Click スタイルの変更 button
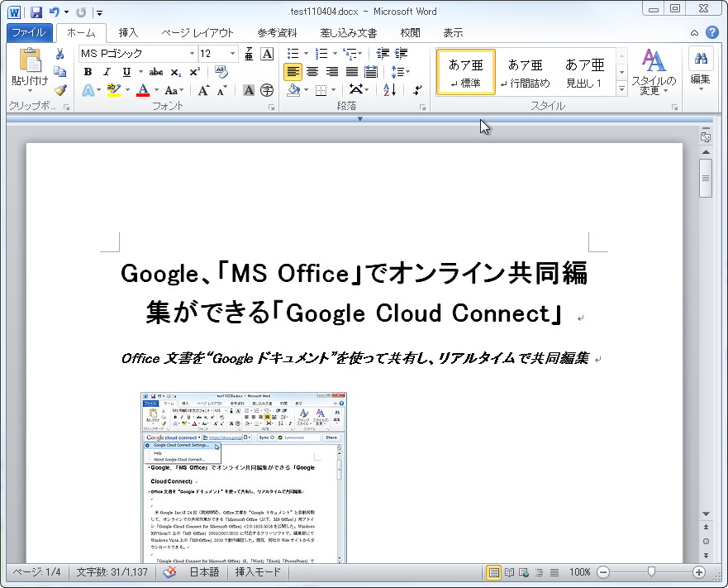 pos(654,71)
